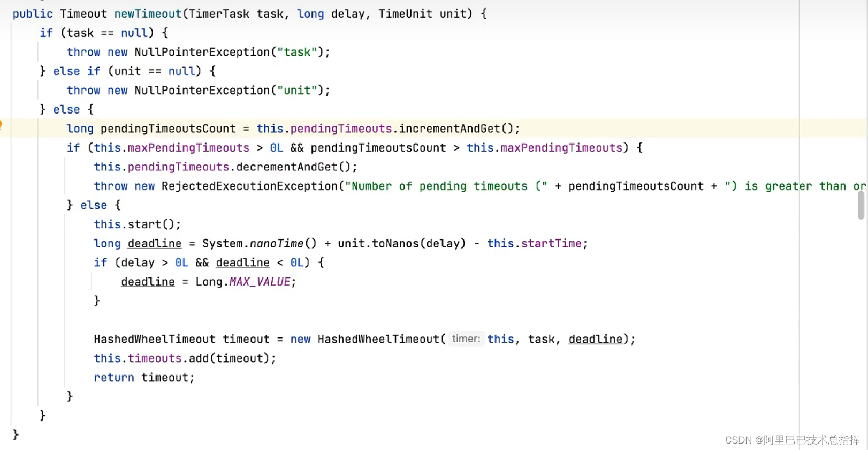Click 'TimeUnit' parameter type
868x450 pixels.
click(x=406, y=14)
